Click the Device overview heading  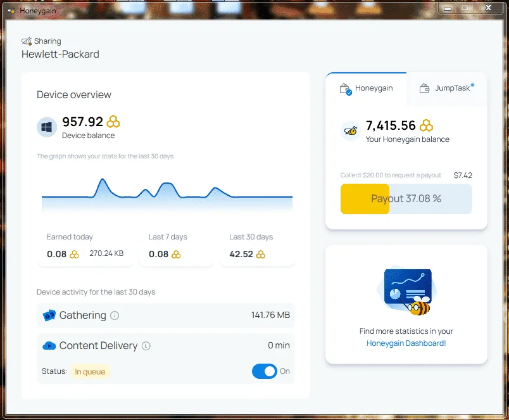click(x=74, y=95)
